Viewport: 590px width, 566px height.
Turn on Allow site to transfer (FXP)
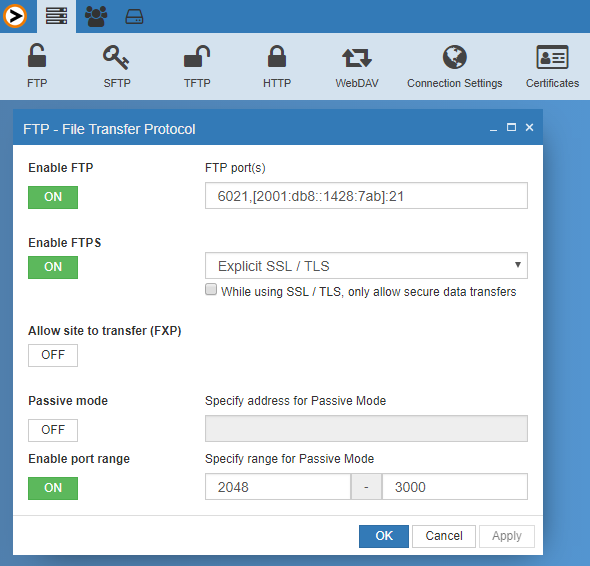click(x=53, y=355)
